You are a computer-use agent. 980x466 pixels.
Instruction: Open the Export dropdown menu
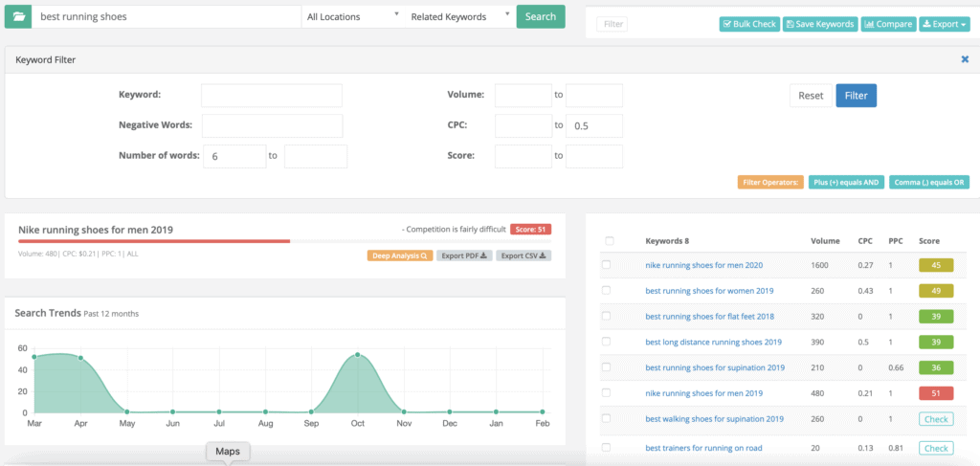[x=945, y=24]
